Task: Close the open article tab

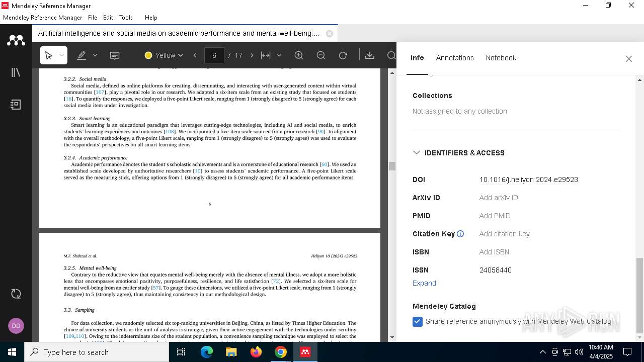Action: point(330,34)
